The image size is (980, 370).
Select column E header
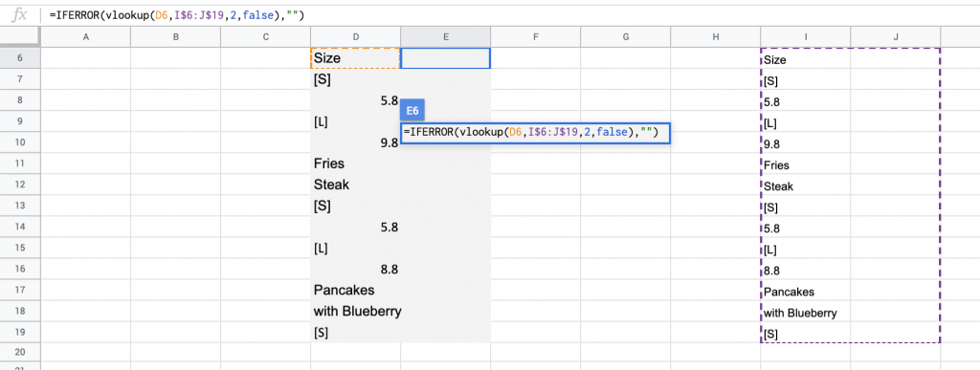pos(446,37)
